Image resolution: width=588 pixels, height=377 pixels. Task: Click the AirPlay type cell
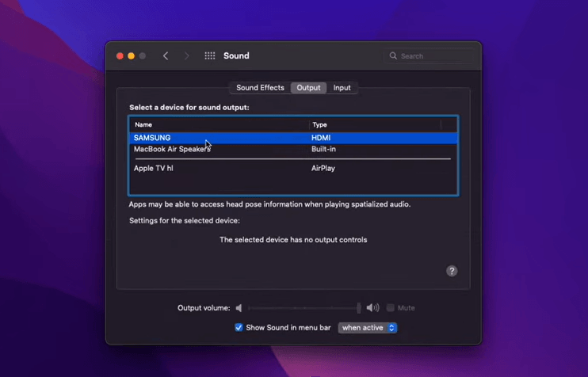coord(323,168)
